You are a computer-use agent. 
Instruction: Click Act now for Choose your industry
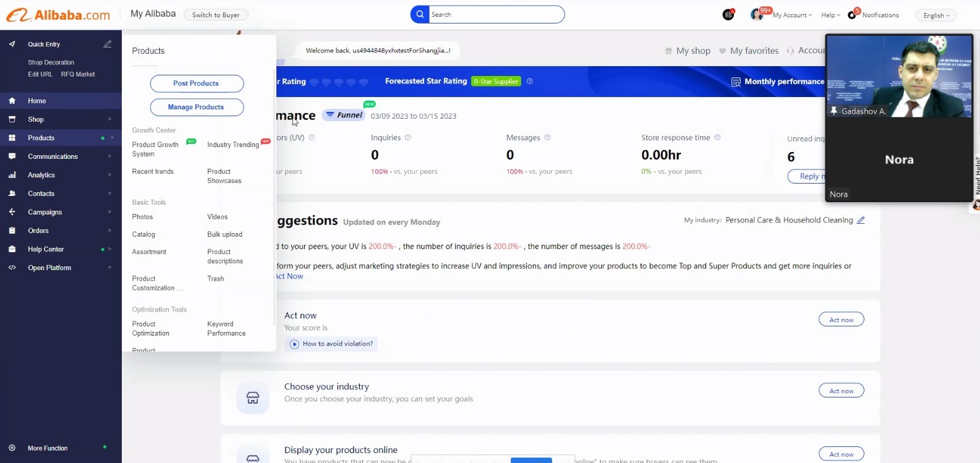(x=842, y=391)
